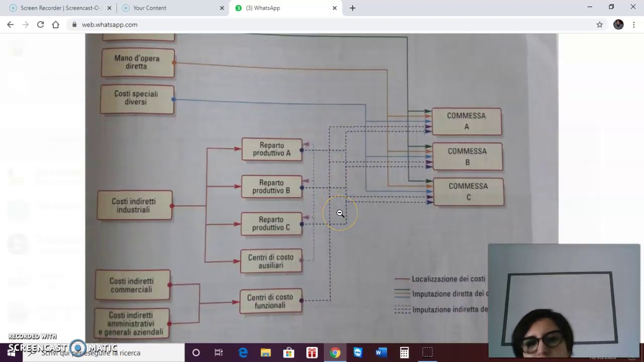This screenshot has width=644, height=362.
Task: Click the "Costi indiretti commerciali" box
Action: [132, 285]
